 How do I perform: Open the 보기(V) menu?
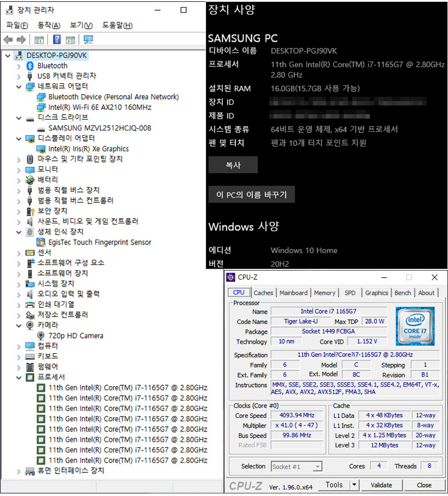[x=81, y=25]
